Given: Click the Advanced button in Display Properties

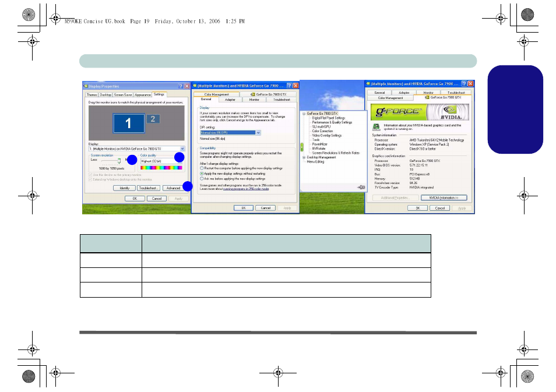Looking at the screenshot, I should pyautogui.click(x=173, y=188).
